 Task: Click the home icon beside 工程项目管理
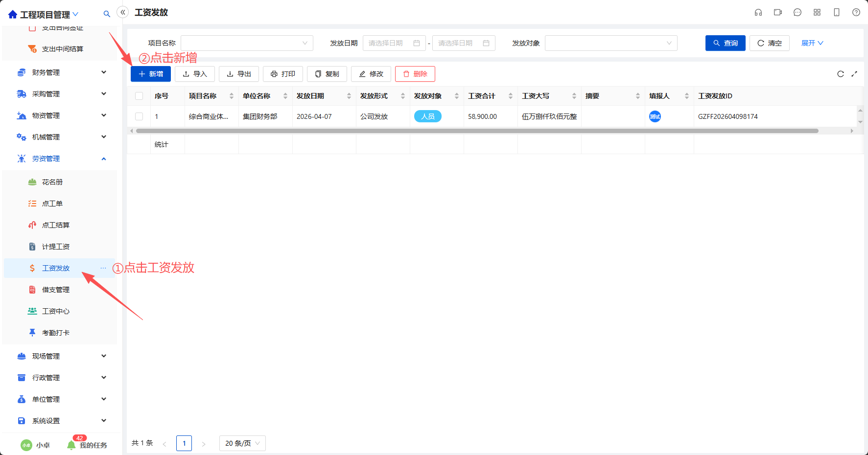click(x=13, y=15)
